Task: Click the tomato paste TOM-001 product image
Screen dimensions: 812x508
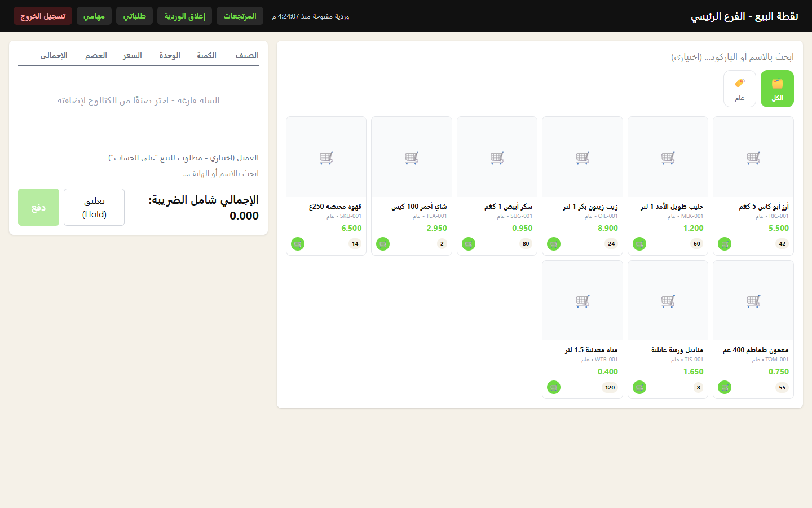Action: (x=753, y=301)
